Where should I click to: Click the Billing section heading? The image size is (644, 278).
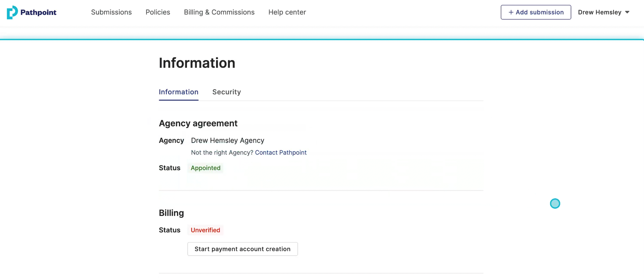click(171, 213)
